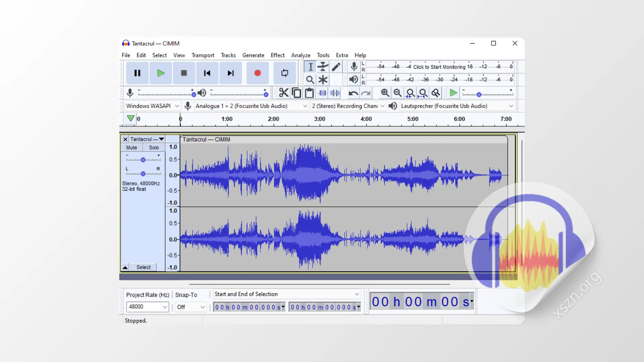Open the Generate menu
The height and width of the screenshot is (362, 644).
pyautogui.click(x=253, y=55)
